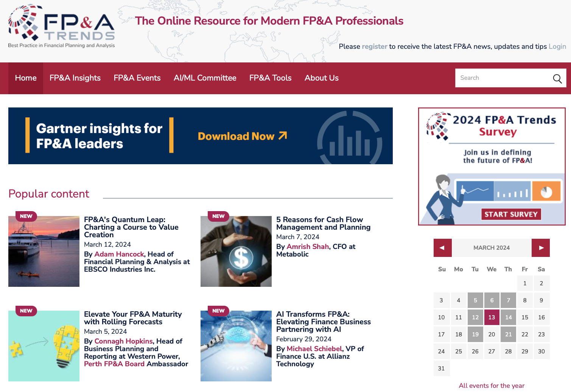Open FP&A Events menu

137,78
